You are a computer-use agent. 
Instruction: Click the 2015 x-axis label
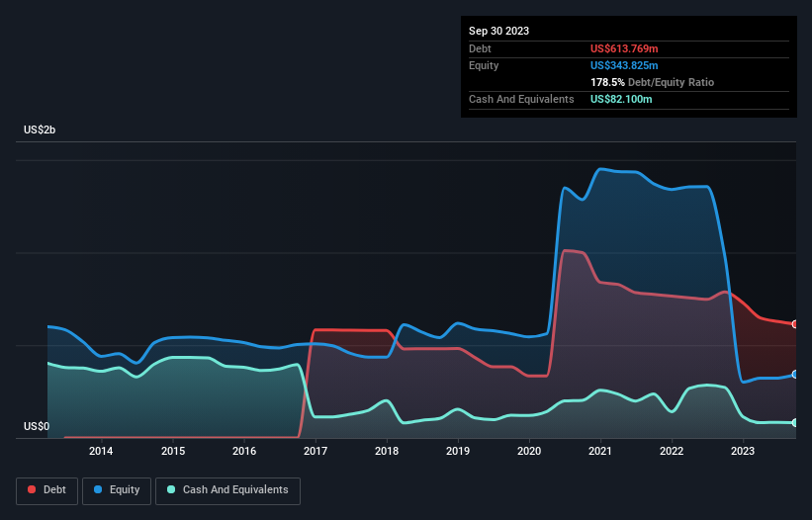[x=173, y=451]
